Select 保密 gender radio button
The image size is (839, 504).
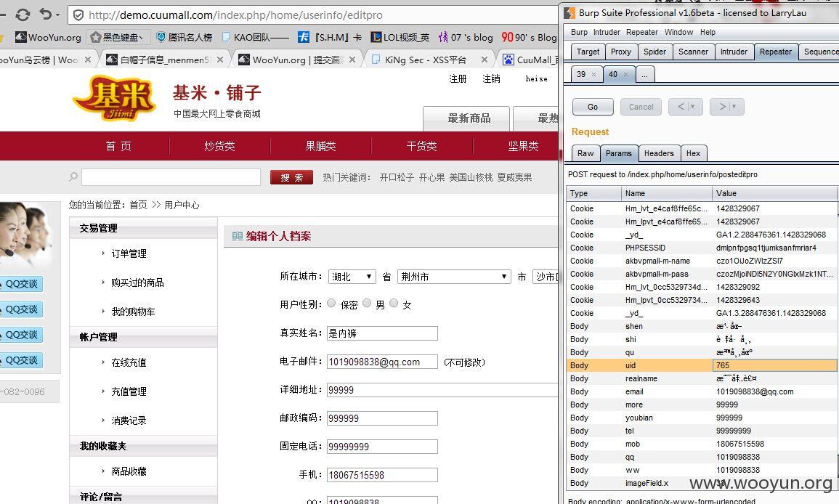click(331, 304)
